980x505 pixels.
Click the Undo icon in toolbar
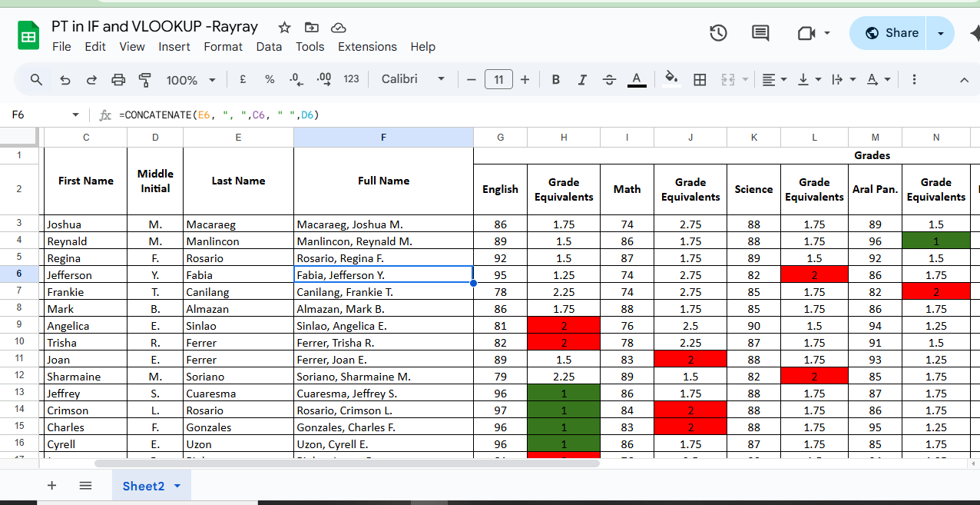pos(65,79)
